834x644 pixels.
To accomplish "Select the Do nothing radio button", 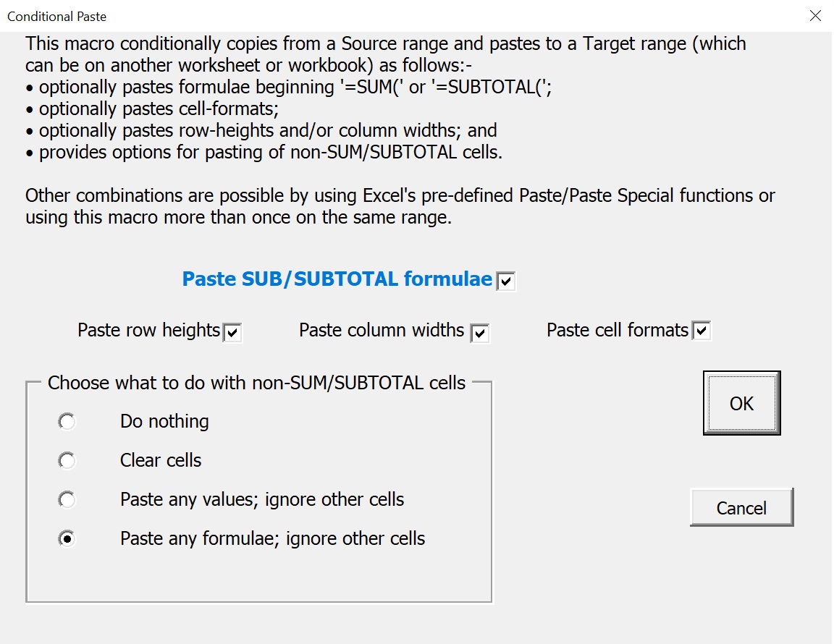I will pyautogui.click(x=67, y=422).
